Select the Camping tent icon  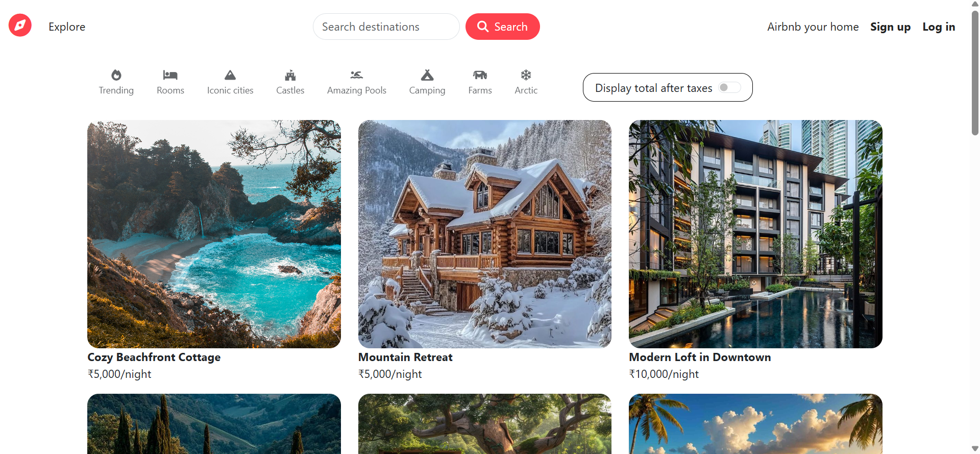tap(427, 75)
